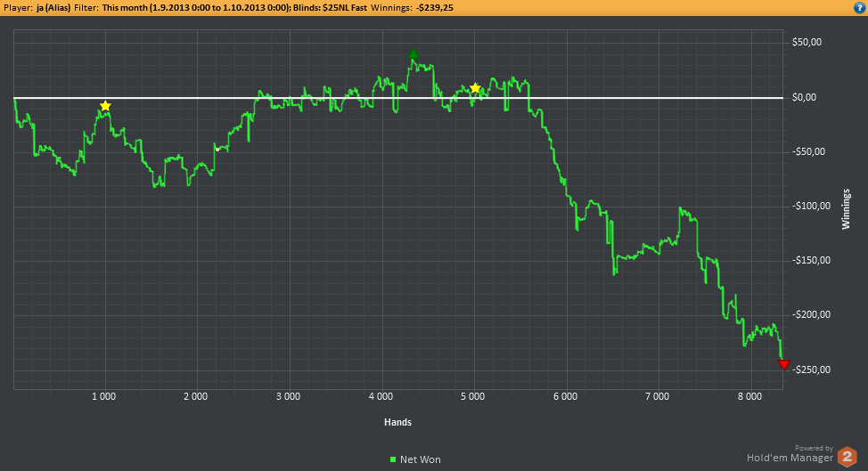Click the 4 000 x-axis tick label
This screenshot has width=868, height=471.
381,395
